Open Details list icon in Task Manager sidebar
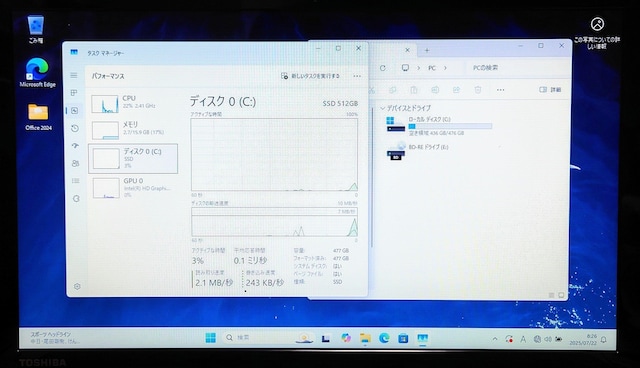The image size is (640, 368). (76, 181)
